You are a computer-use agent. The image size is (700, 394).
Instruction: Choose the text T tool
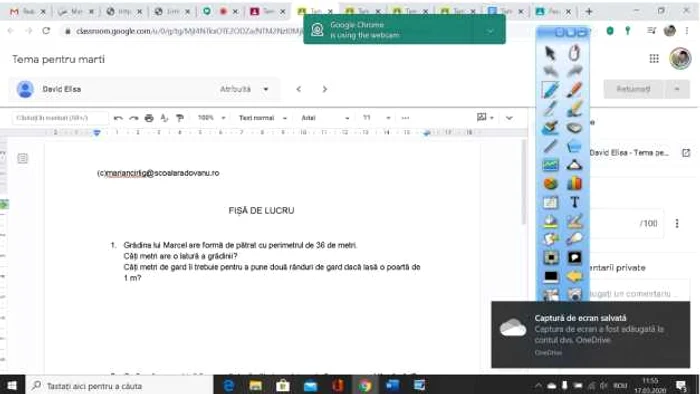tap(575, 202)
